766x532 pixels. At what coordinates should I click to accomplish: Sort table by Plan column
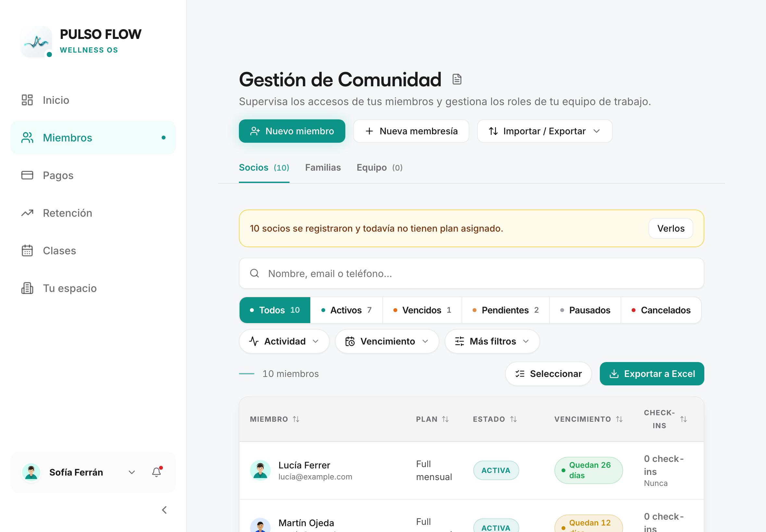click(445, 419)
